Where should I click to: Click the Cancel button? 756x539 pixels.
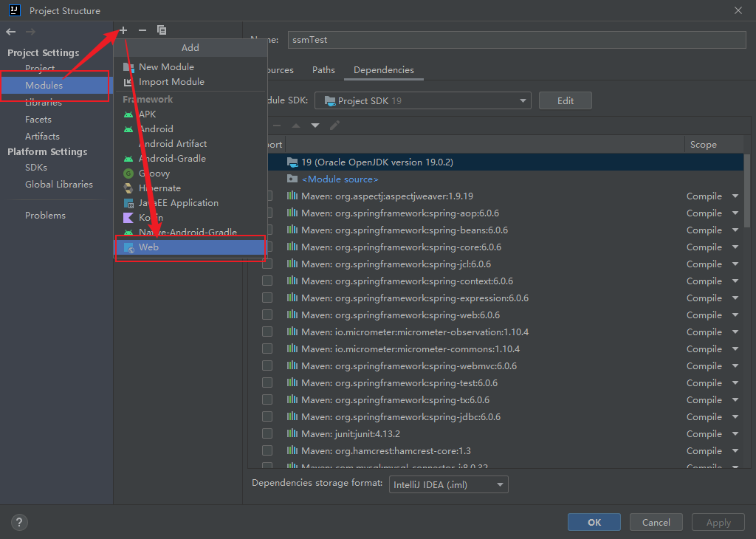pyautogui.click(x=656, y=522)
